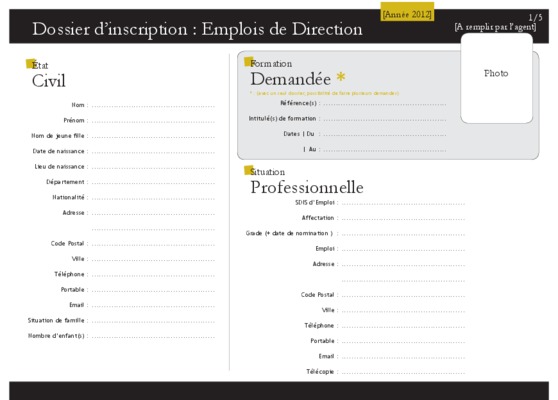Click the yellow square by Etat
Screen dimensions: 558x400
coord(31,63)
